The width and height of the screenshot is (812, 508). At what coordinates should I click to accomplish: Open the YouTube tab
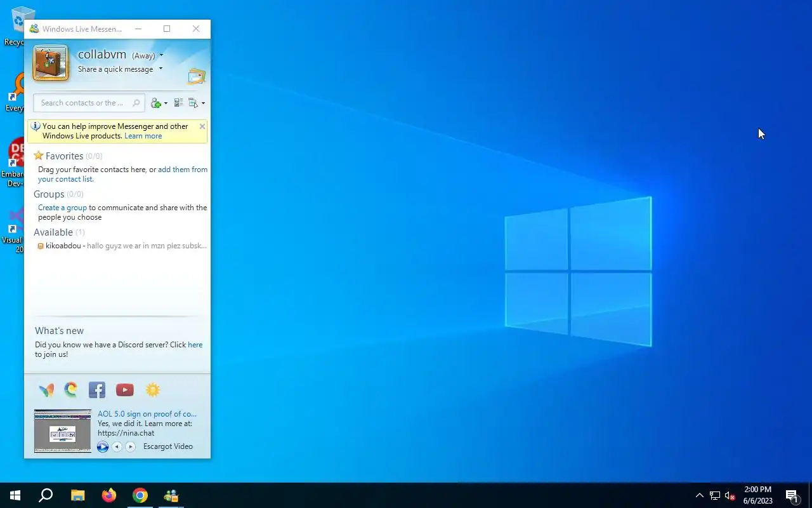(x=125, y=390)
